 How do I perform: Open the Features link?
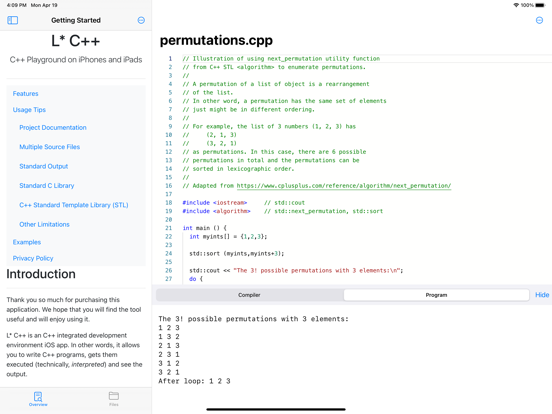25,94
